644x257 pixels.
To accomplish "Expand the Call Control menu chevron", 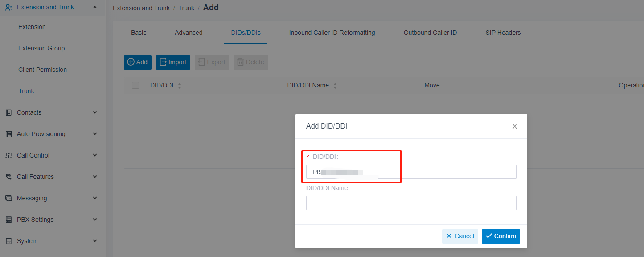I will pyautogui.click(x=94, y=155).
